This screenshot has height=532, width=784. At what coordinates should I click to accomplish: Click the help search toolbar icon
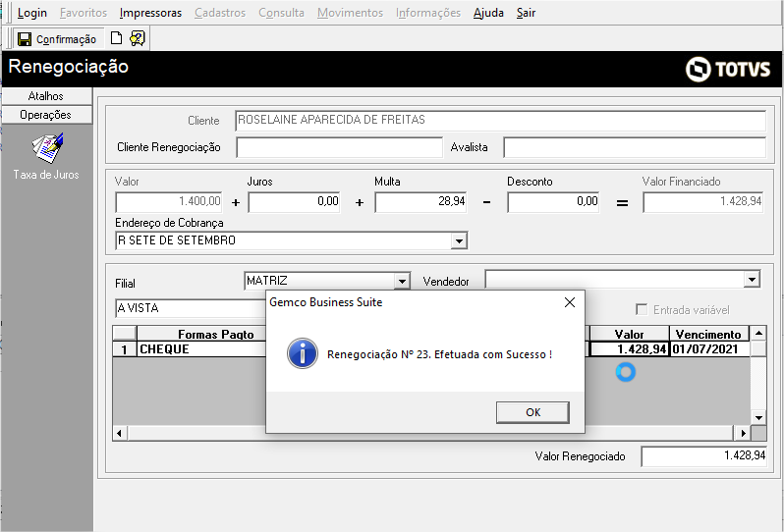137,38
